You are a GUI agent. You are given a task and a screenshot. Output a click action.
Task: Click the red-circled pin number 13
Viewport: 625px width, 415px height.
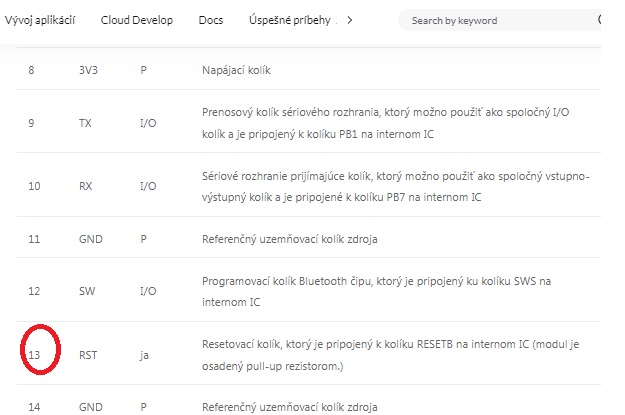click(34, 354)
